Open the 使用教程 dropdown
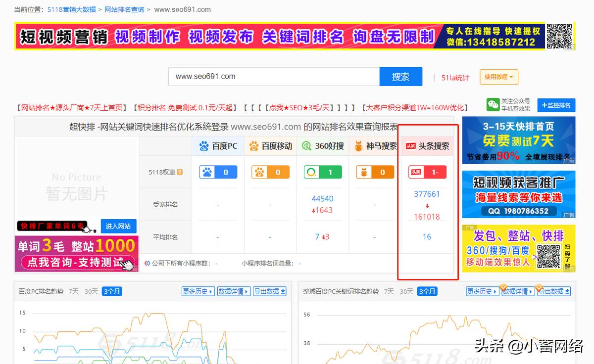594x364 pixels. pos(499,76)
